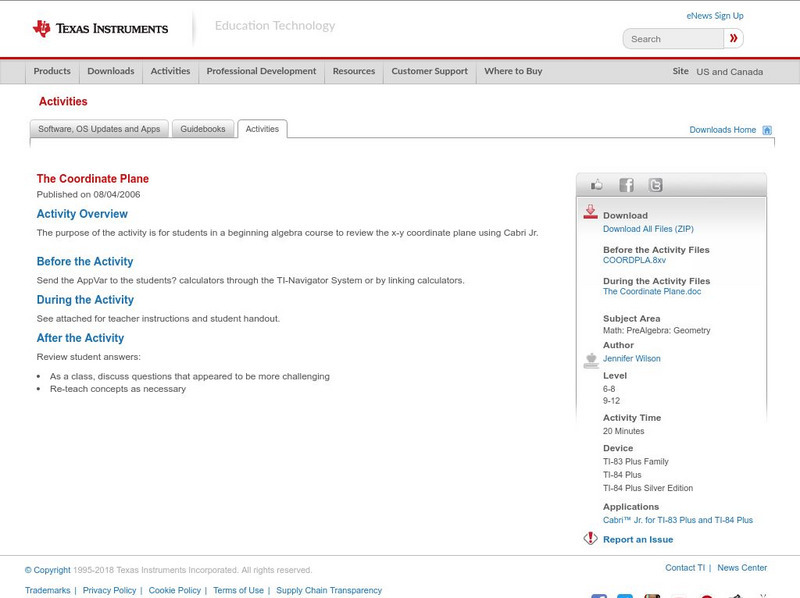The image size is (800, 598).
Task: Expand the Customer Support menu
Action: pos(429,72)
